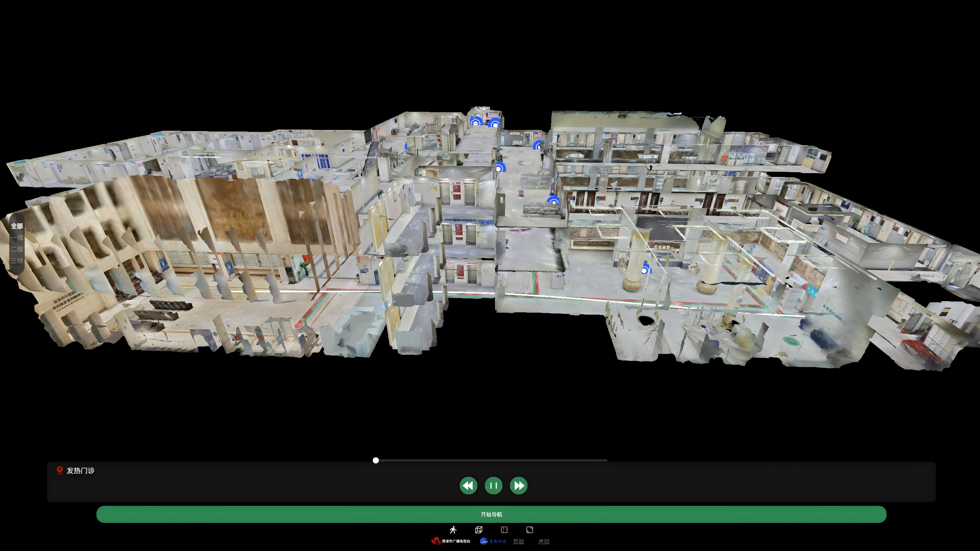The height and width of the screenshot is (551, 980).
Task: Click the 菏泽市广播电视台 logo
Action: pyautogui.click(x=451, y=541)
